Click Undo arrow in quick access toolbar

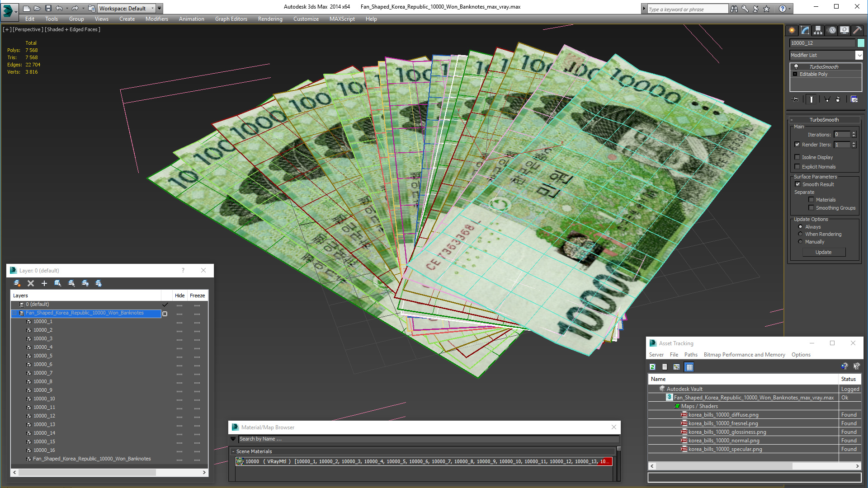point(59,8)
